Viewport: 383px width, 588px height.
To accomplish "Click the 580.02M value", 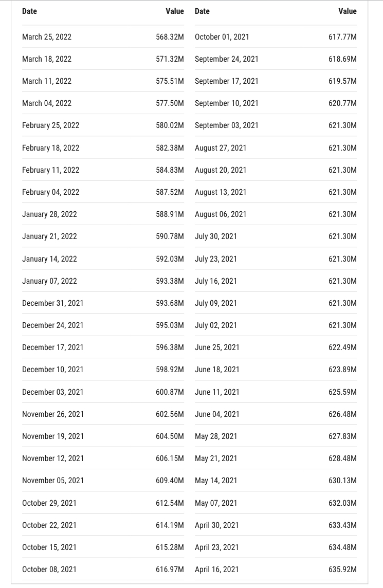I will click(170, 125).
